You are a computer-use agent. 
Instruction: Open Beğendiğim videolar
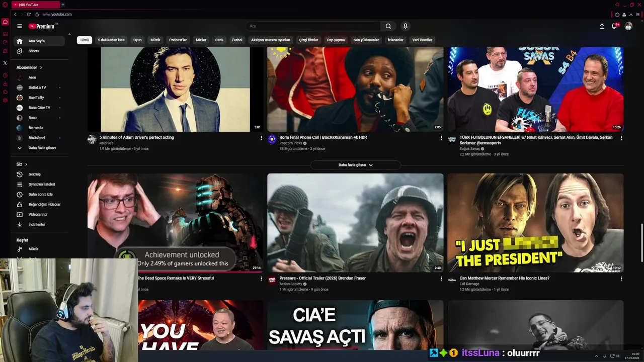(x=39, y=205)
